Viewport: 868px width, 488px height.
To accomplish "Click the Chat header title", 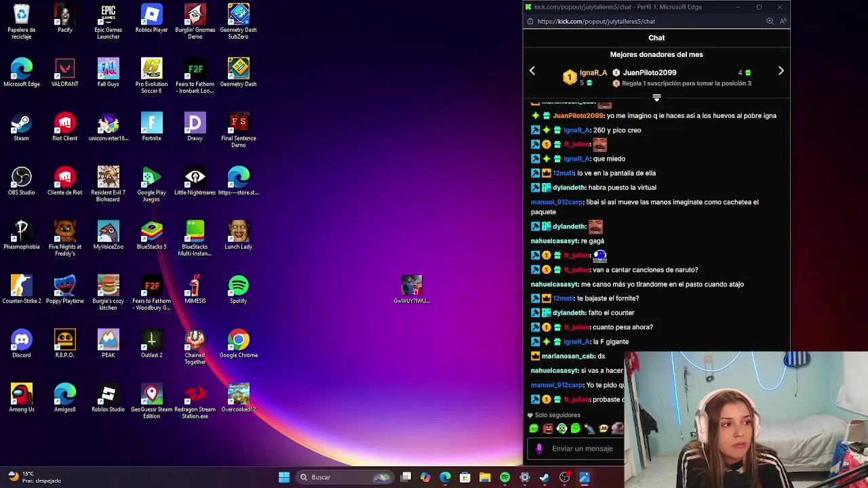I will tap(656, 38).
